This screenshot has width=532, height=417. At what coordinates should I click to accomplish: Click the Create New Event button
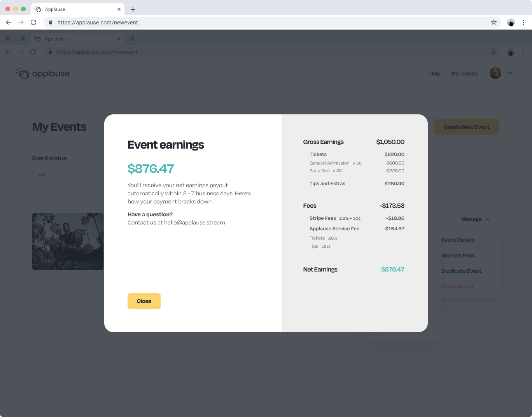(466, 127)
